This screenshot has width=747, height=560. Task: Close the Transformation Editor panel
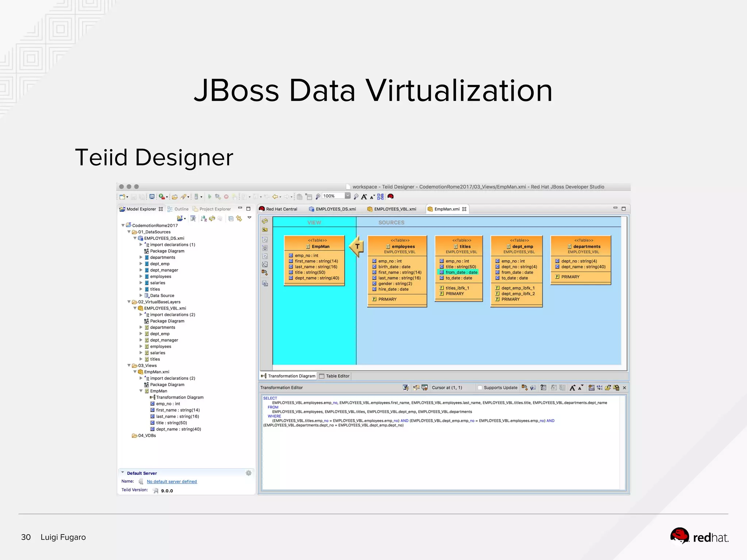click(x=624, y=388)
